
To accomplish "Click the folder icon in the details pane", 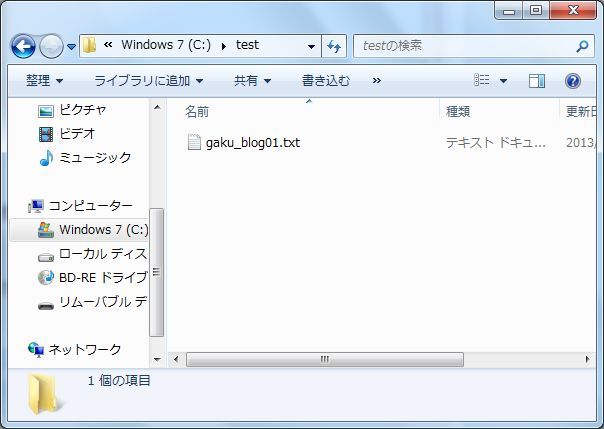I will [x=45, y=395].
